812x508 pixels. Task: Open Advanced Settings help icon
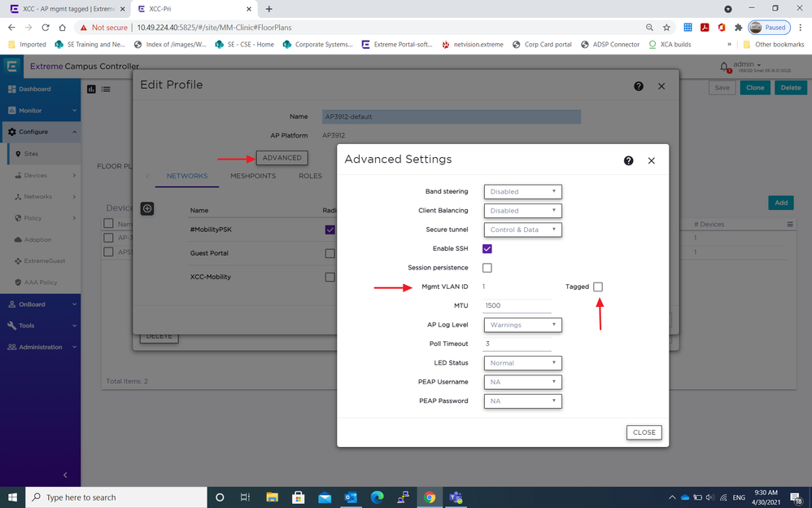click(x=628, y=160)
